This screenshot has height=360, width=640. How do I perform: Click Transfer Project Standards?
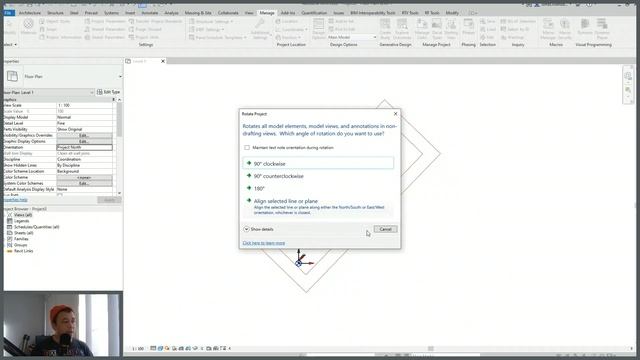click(156, 21)
